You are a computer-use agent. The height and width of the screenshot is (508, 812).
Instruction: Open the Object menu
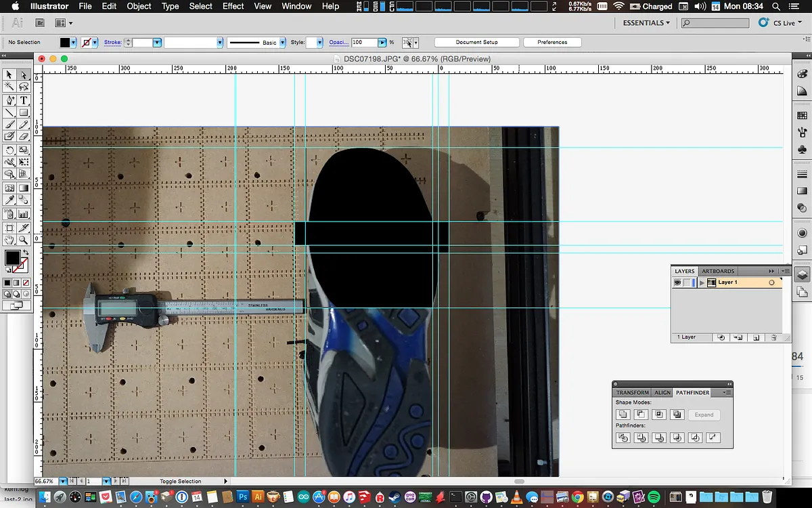click(139, 6)
